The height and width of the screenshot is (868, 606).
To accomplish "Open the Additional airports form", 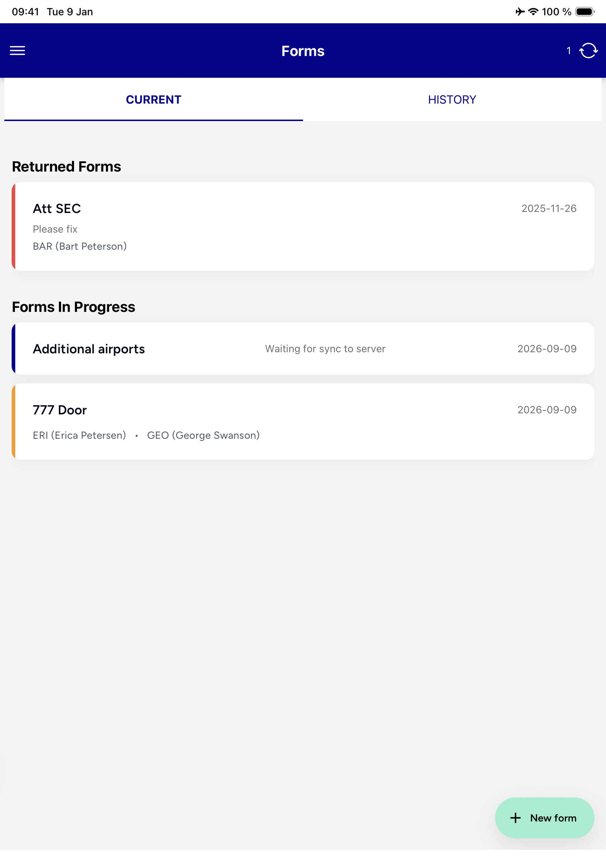I will click(x=303, y=349).
